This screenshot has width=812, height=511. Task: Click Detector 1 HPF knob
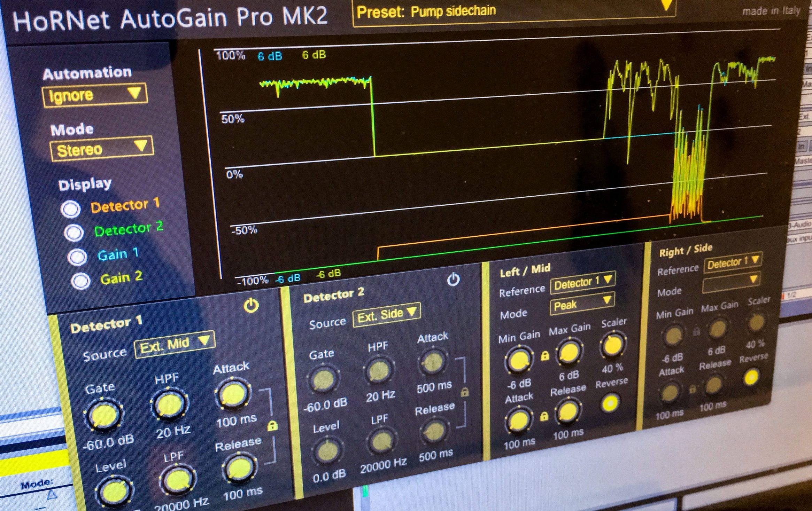tap(169, 404)
